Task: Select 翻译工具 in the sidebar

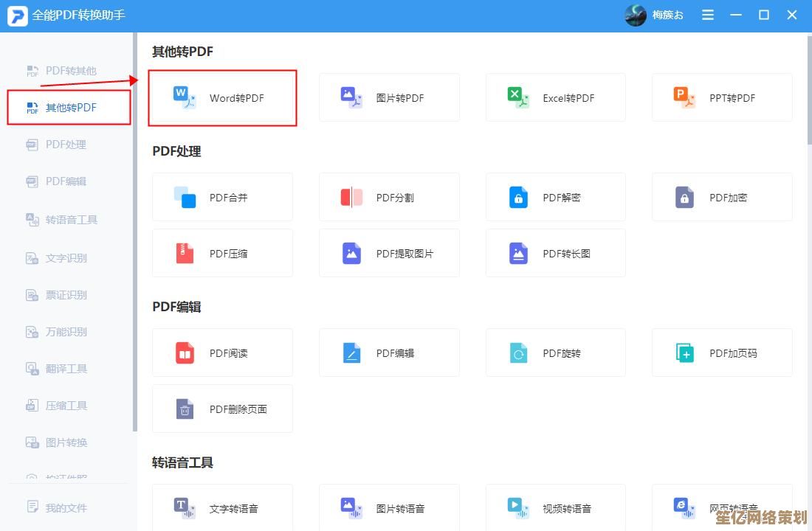Action: tap(66, 368)
